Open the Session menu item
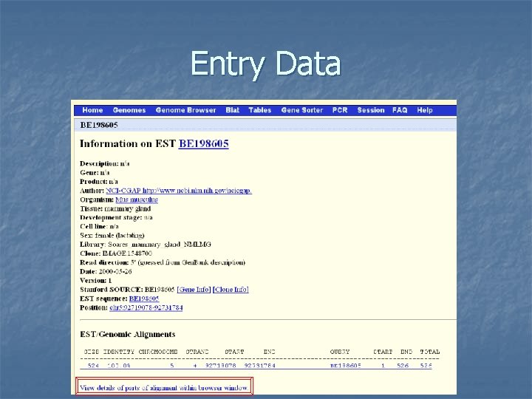 pyautogui.click(x=371, y=110)
